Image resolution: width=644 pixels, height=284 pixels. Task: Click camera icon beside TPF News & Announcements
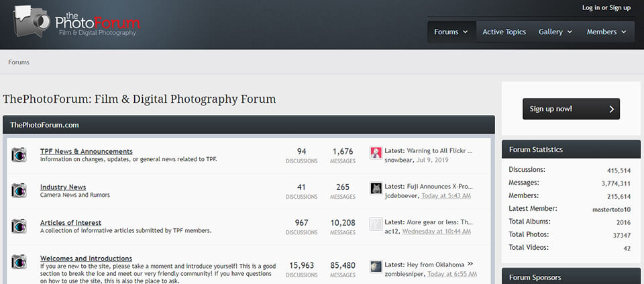tap(19, 154)
